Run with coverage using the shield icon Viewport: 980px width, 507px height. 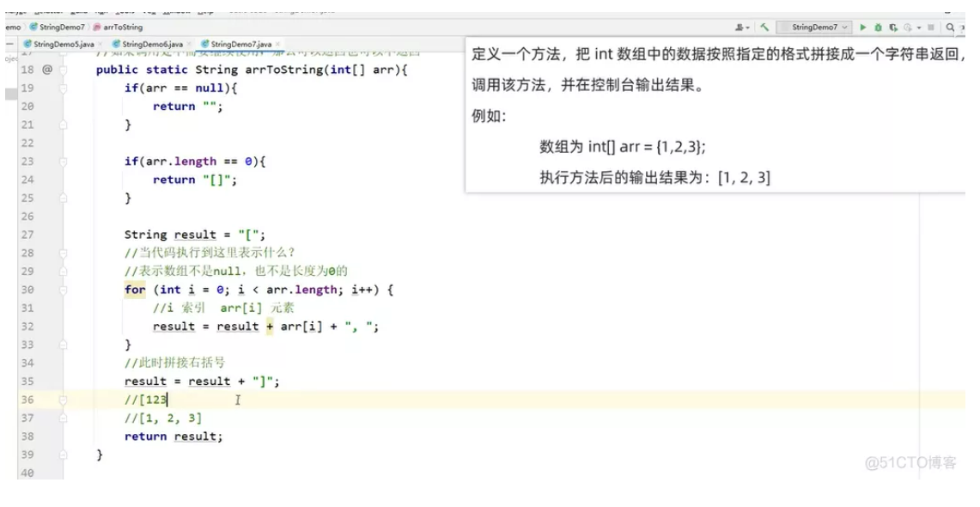(x=893, y=27)
